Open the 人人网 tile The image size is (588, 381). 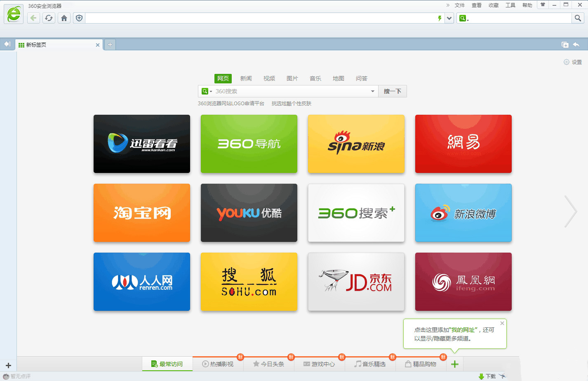click(142, 282)
